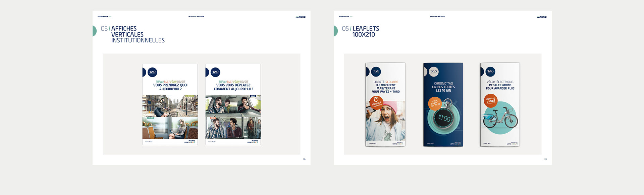The height and width of the screenshot is (195, 644).
Task: Click 'TAO ORLÉANS MÉTROPOLE' header on the left page
Action: (196, 16)
